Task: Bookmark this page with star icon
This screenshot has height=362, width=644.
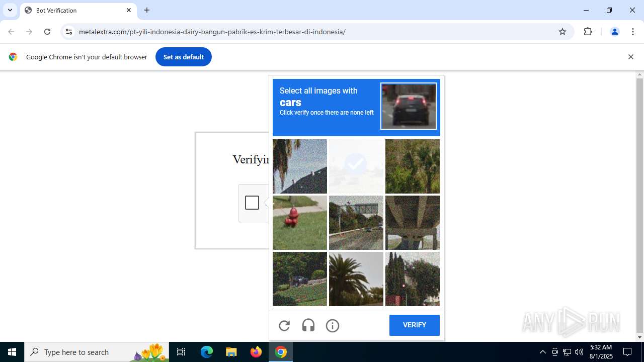Action: [x=562, y=32]
